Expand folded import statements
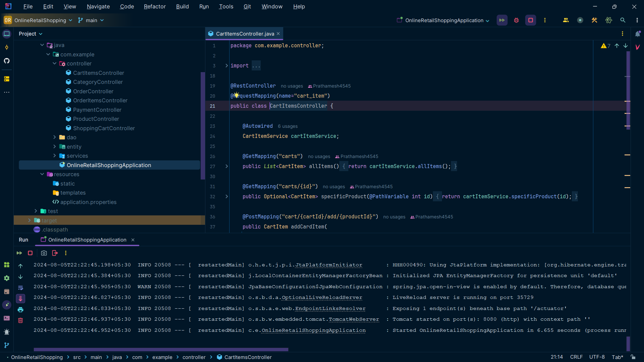This screenshot has width=644, height=362. pyautogui.click(x=227, y=66)
